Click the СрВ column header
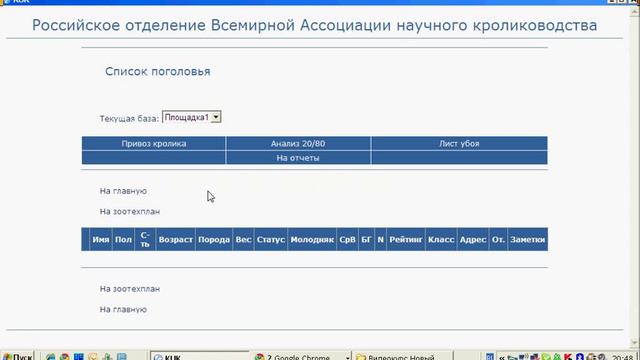 point(347,240)
